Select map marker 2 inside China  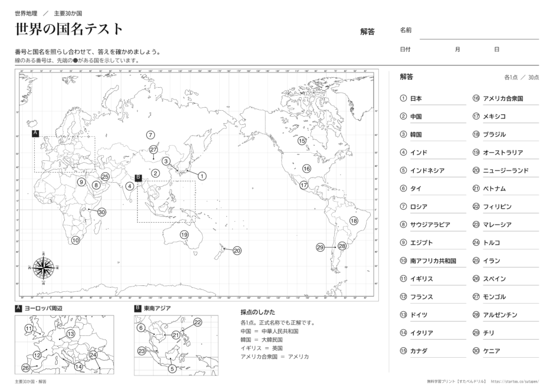[x=156, y=173]
